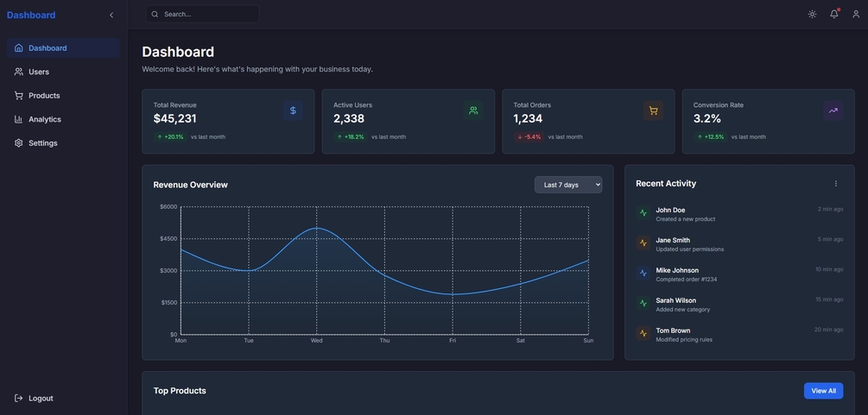Click the View All button

pyautogui.click(x=823, y=391)
